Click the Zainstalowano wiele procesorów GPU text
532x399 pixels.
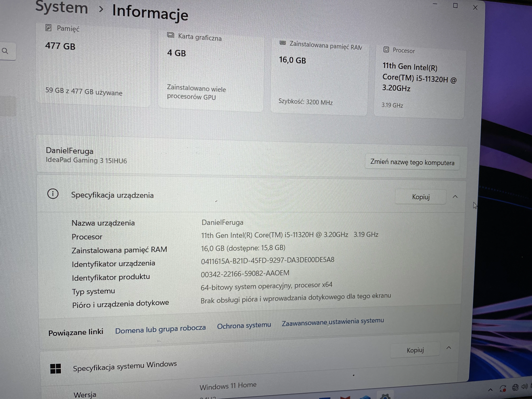click(196, 92)
